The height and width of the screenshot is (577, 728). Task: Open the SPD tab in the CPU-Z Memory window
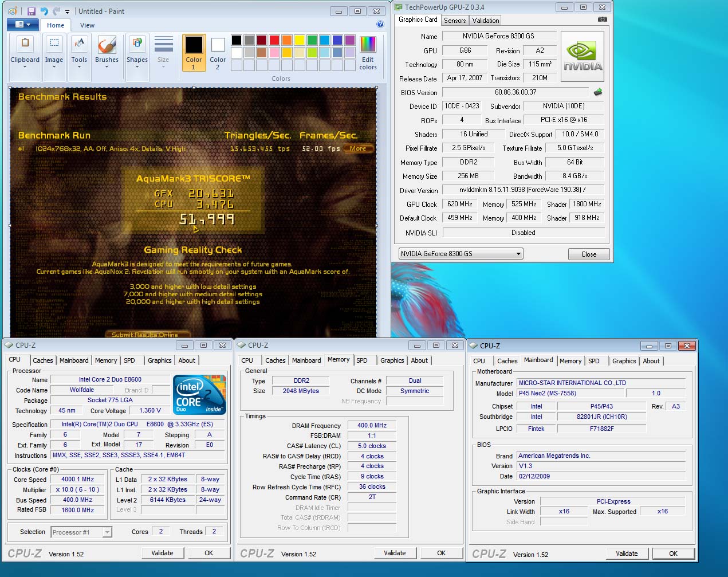[362, 360]
